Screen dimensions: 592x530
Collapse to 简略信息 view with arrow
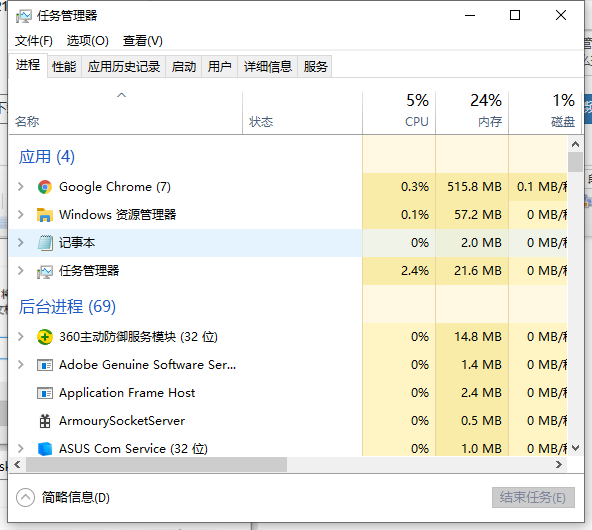[25, 498]
